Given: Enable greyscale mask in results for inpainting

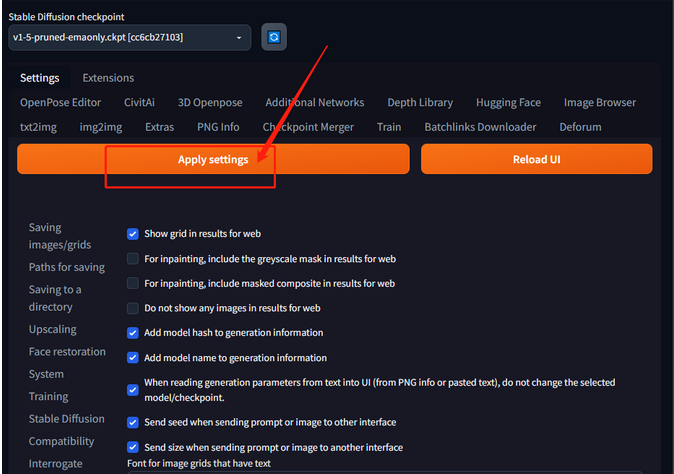Looking at the screenshot, I should (x=133, y=259).
